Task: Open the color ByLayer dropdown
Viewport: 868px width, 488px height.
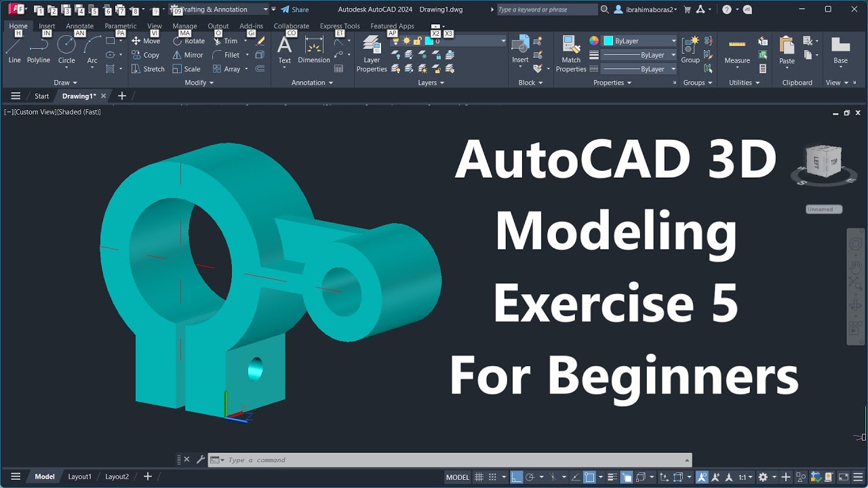Action: click(640, 41)
